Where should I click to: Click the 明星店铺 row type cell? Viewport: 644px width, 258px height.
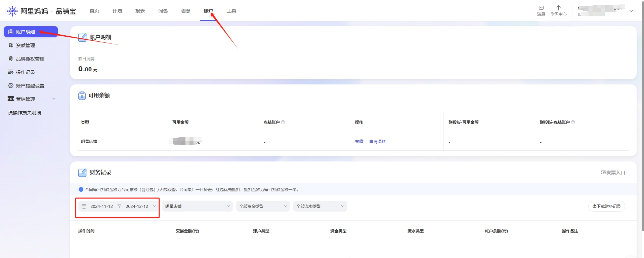89,142
